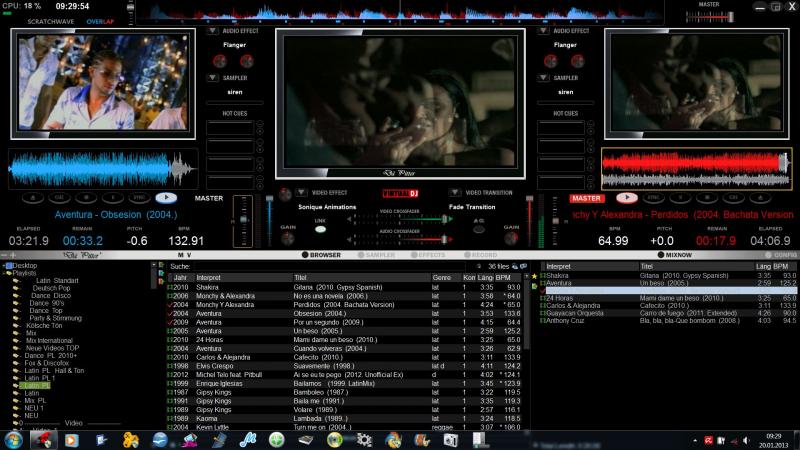Image resolution: width=800 pixels, height=450 pixels.
Task: Open the left deck Audio Effect dropdown
Action: (212, 31)
